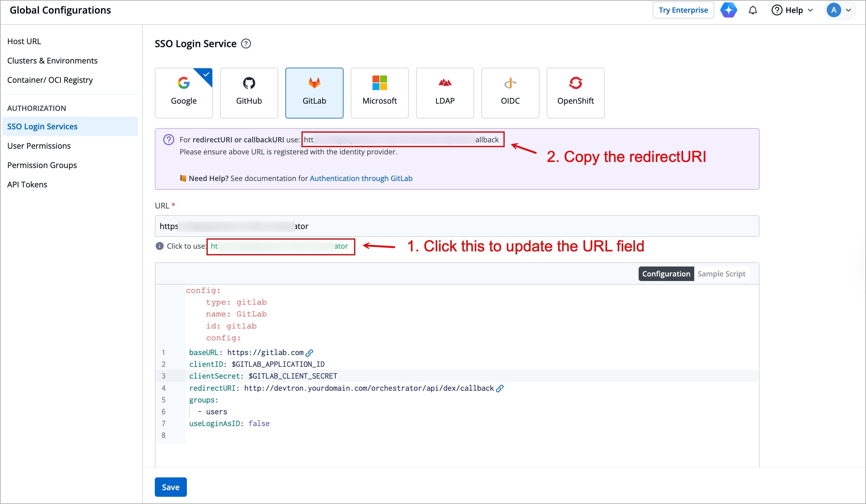Expand the Help dropdown menu
Image resolution: width=866 pixels, height=504 pixels.
(793, 10)
